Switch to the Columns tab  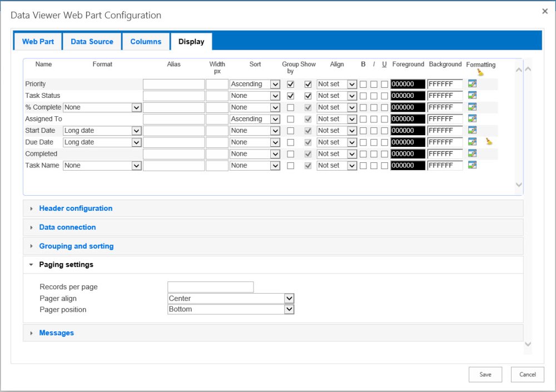146,41
